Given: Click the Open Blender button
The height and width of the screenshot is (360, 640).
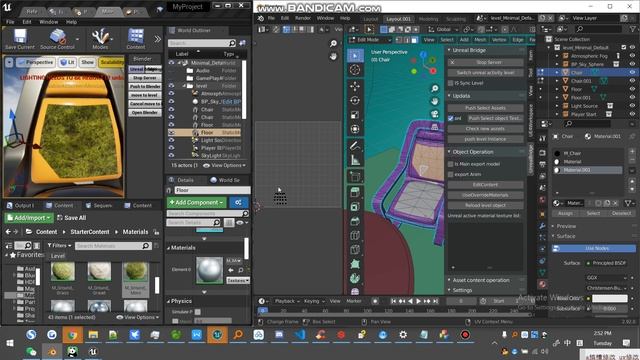Looking at the screenshot, I should coord(145,112).
